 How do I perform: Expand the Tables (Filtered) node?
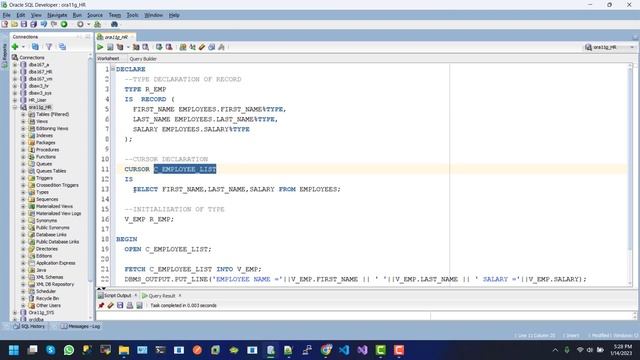[x=23, y=114]
